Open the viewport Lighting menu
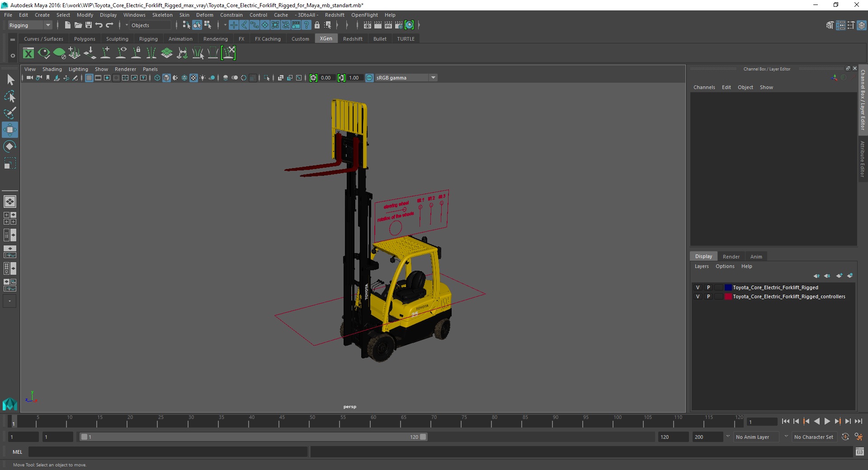 pyautogui.click(x=78, y=69)
